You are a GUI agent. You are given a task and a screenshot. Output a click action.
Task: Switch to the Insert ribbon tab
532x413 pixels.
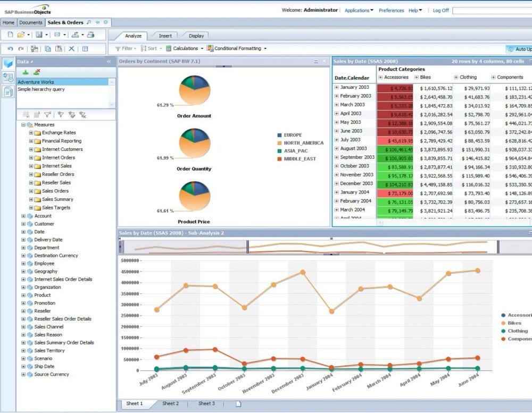pyautogui.click(x=164, y=36)
